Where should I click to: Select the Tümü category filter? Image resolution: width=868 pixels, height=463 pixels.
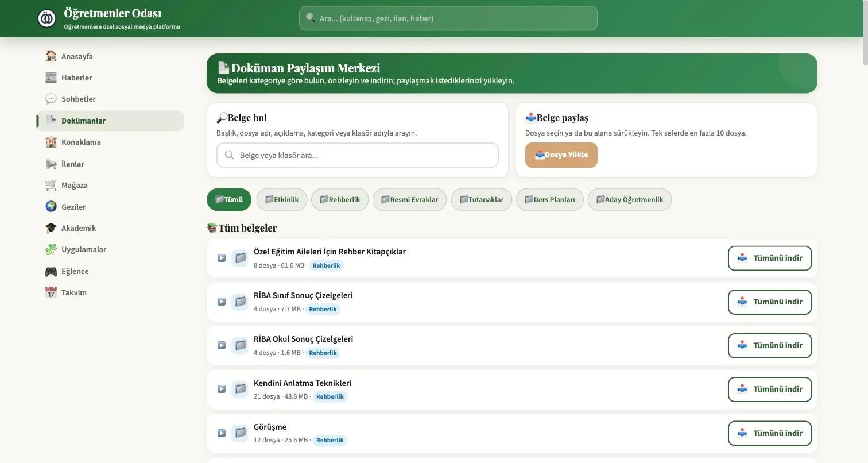229,200
